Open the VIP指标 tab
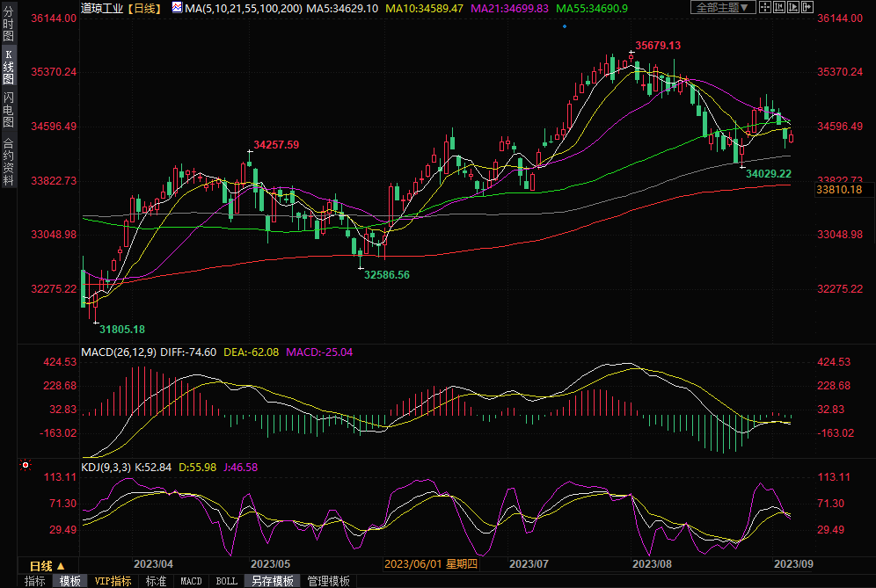 (x=113, y=581)
